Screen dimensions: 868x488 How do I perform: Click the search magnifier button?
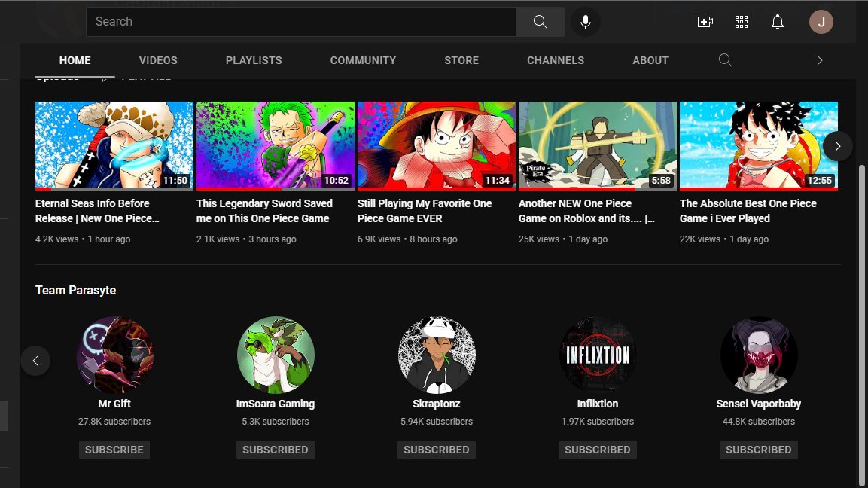coord(541,22)
